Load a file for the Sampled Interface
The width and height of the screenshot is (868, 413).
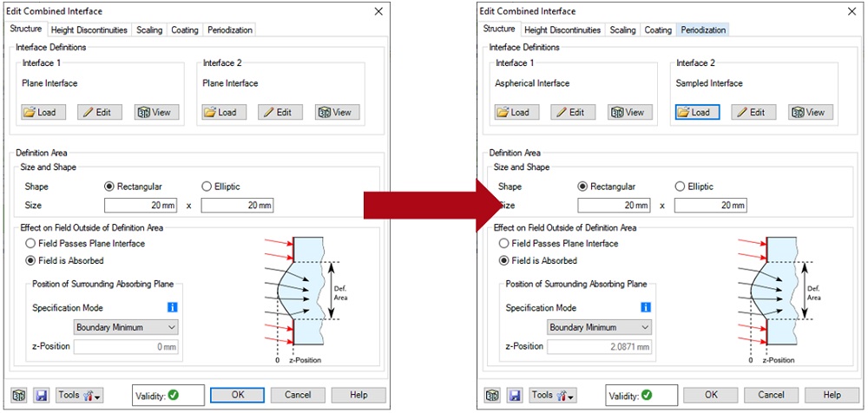[696, 112]
